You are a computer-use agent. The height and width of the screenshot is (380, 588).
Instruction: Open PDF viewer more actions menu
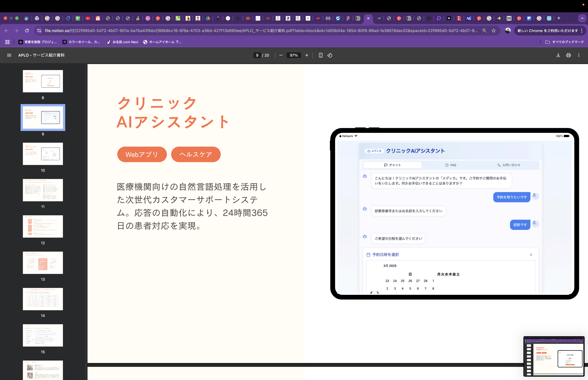point(579,55)
